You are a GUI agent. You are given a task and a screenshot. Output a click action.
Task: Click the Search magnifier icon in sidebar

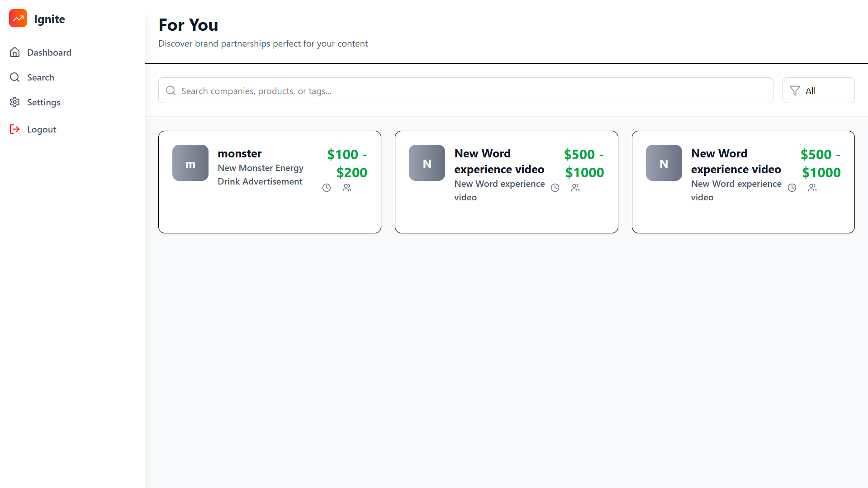[15, 77]
